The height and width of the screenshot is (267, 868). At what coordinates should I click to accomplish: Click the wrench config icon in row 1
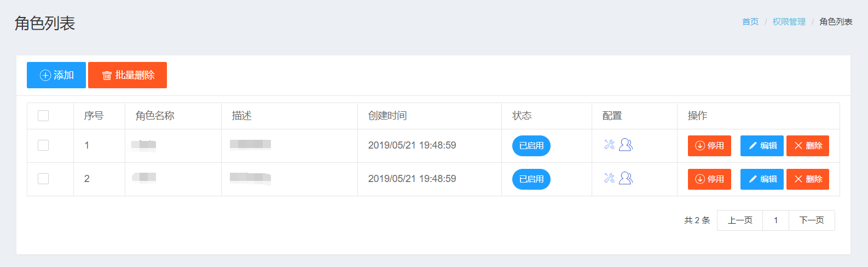tap(609, 145)
